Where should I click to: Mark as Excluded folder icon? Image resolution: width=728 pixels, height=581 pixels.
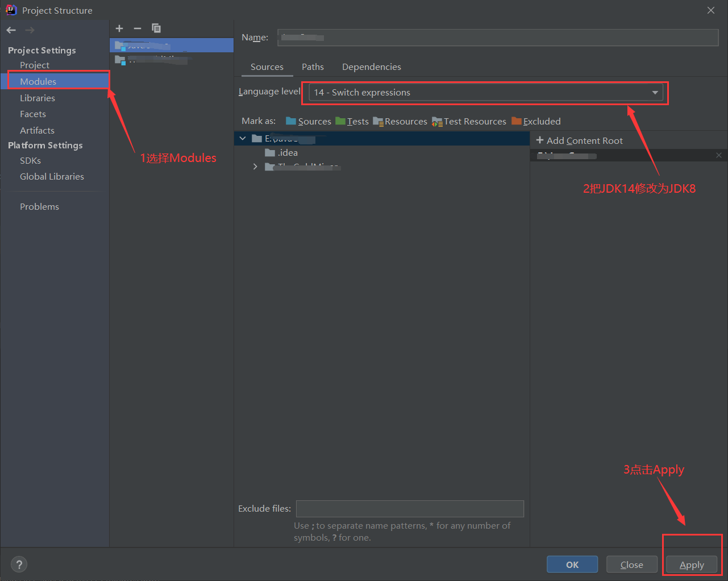tap(517, 121)
